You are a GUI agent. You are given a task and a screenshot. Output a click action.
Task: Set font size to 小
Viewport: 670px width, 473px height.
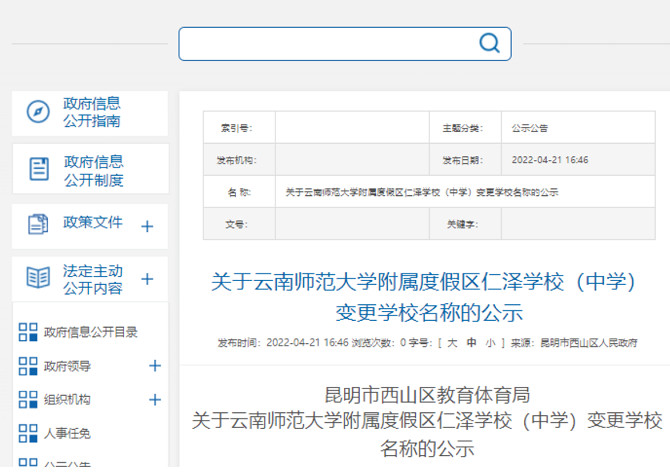coord(491,343)
